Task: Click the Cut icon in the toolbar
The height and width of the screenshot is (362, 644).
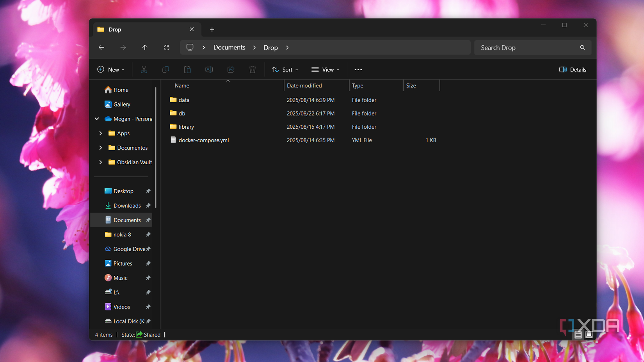Action: coord(144,69)
